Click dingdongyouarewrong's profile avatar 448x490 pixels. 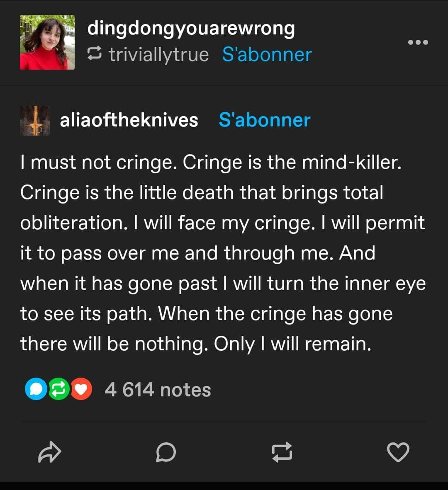47,42
